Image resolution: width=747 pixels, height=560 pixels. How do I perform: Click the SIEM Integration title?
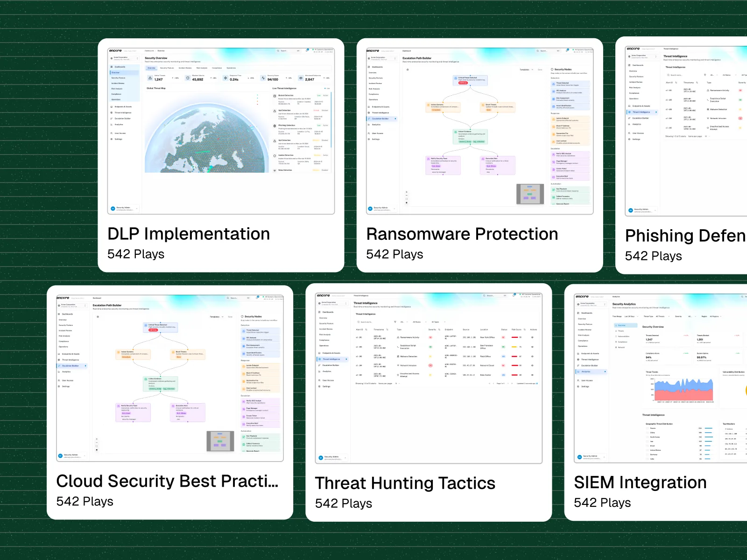coord(640,483)
